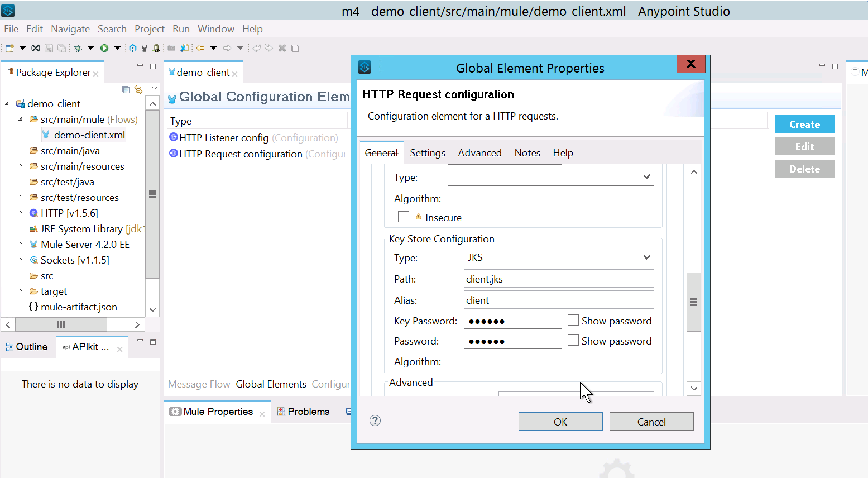868x478 pixels.
Task: Click the Edit button
Action: point(804,146)
